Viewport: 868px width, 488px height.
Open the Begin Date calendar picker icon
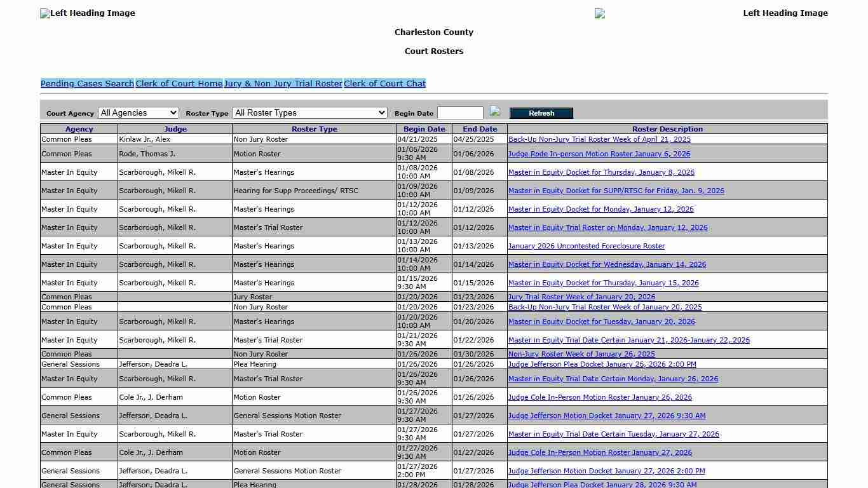pyautogui.click(x=495, y=112)
